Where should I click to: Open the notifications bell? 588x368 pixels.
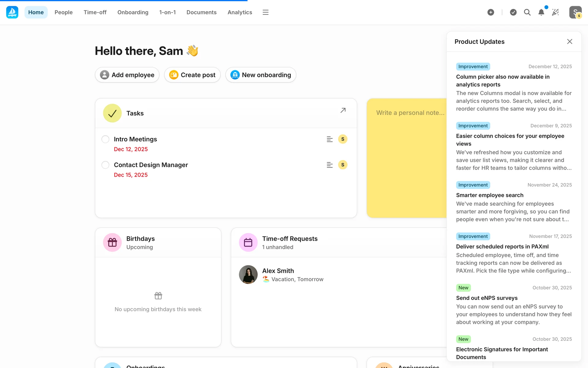pyautogui.click(x=541, y=12)
